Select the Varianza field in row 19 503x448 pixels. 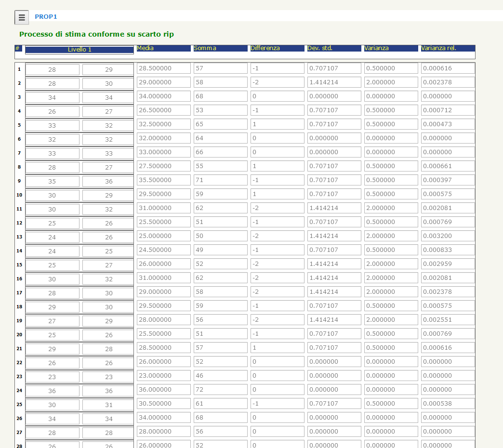[391, 320]
